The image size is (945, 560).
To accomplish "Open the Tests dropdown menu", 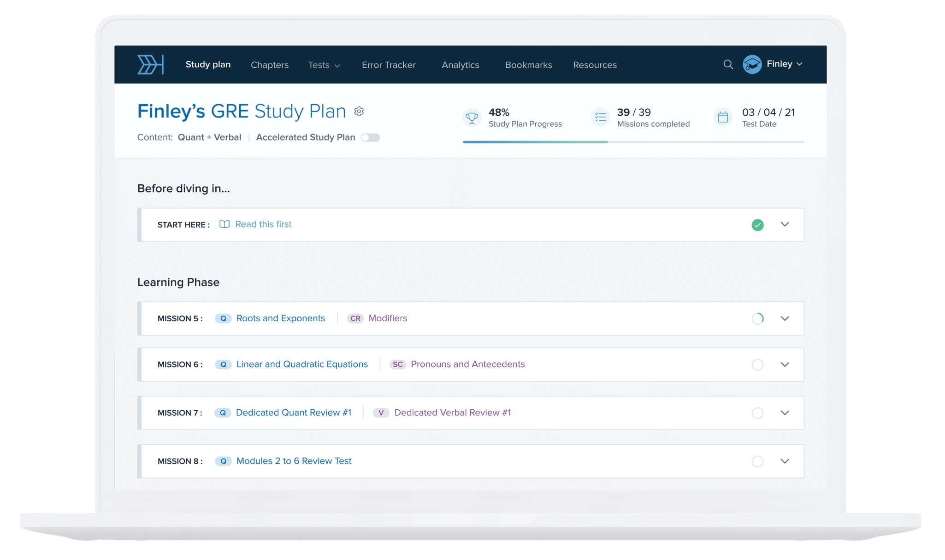I will pyautogui.click(x=323, y=65).
